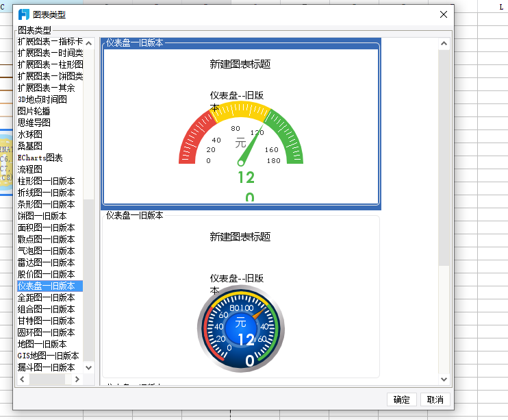The image size is (508, 420).
Task: Click the FineReport logo icon in title bar
Action: (24, 14)
